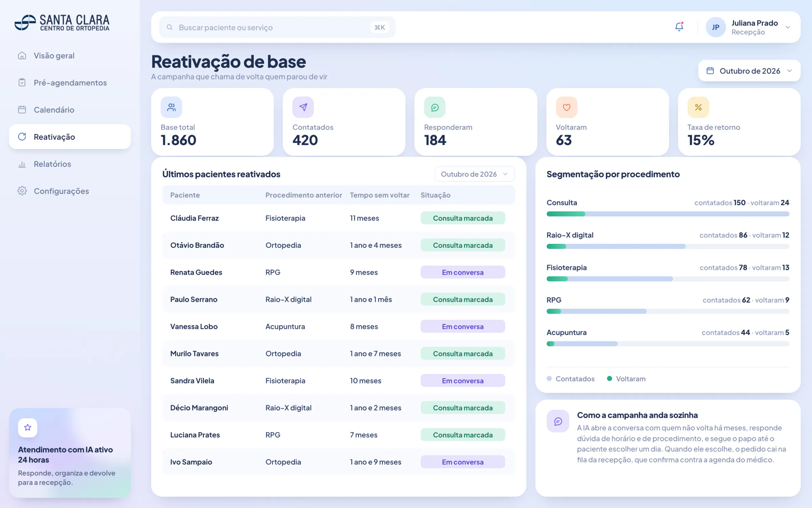
Task: Click the Responderam chat bubble icon
Action: [x=435, y=107]
